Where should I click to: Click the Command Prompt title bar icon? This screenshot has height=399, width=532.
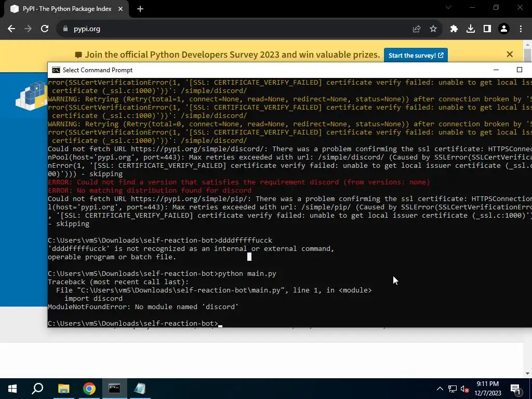click(56, 70)
